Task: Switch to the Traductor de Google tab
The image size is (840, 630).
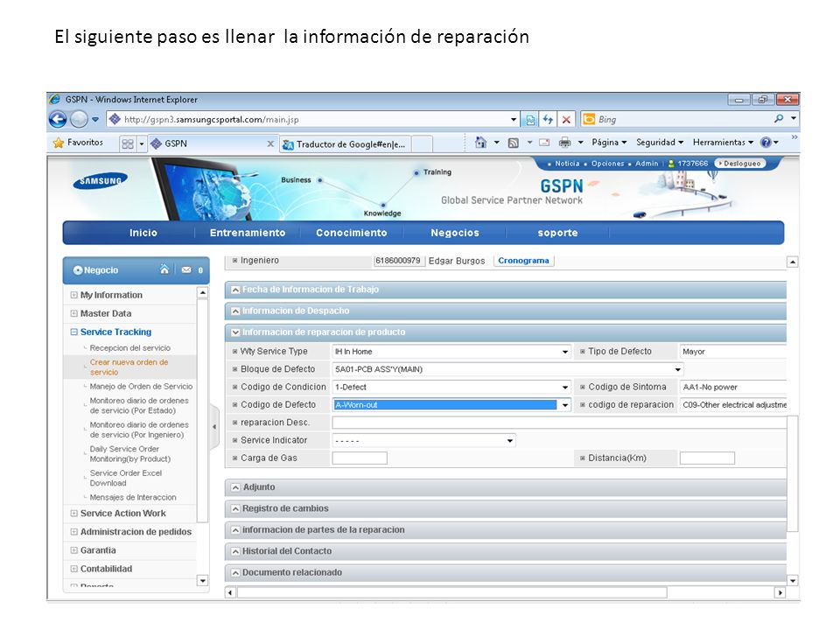Action: (x=346, y=144)
